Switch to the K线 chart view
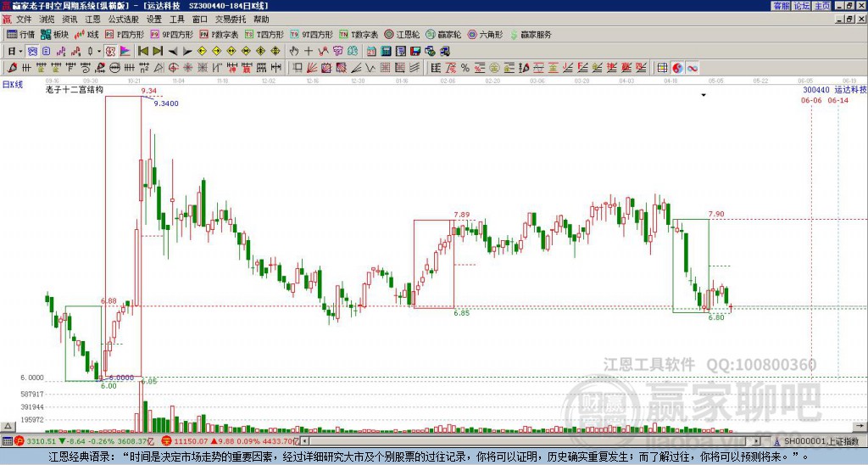Screen dimensions: 868x465 [x=86, y=34]
